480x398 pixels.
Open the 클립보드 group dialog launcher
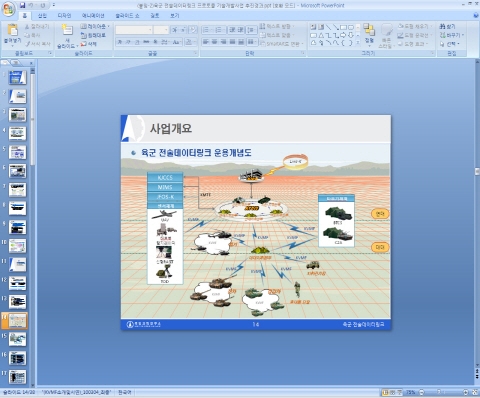click(x=50, y=53)
